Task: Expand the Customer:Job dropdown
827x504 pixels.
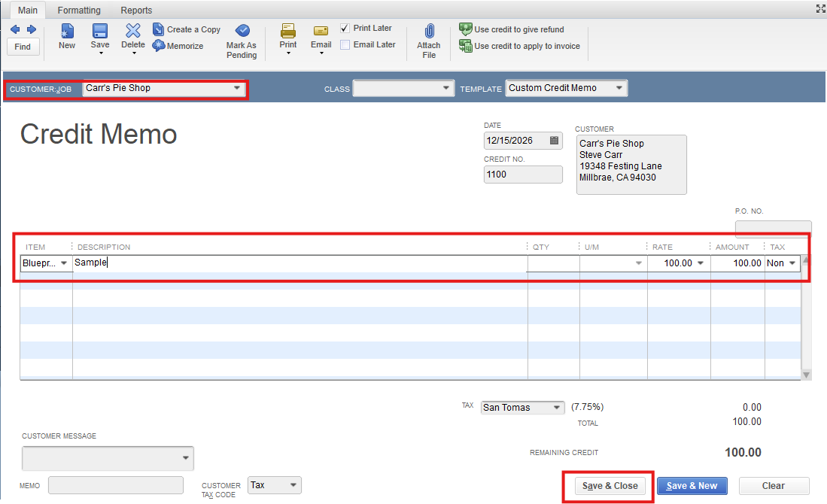Action: (x=237, y=88)
